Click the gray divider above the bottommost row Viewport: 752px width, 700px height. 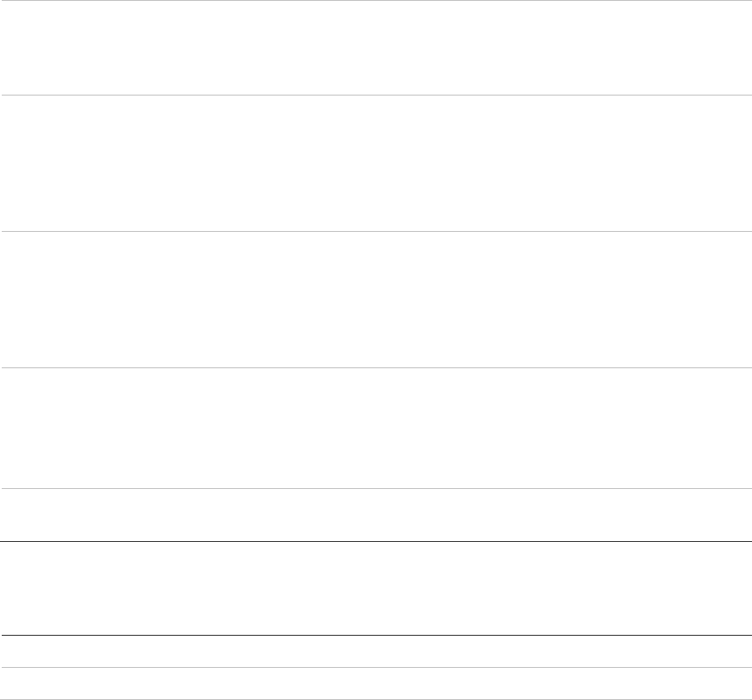pos(376,667)
